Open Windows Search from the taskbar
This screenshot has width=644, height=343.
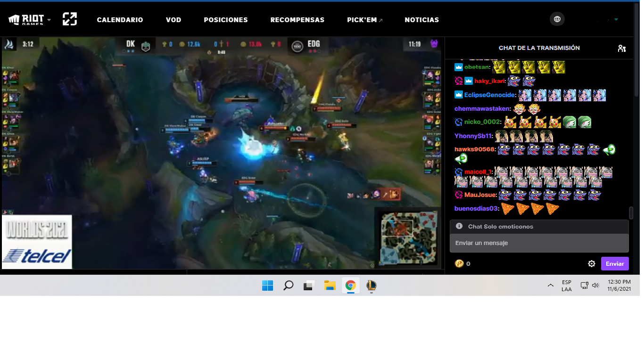289,286
